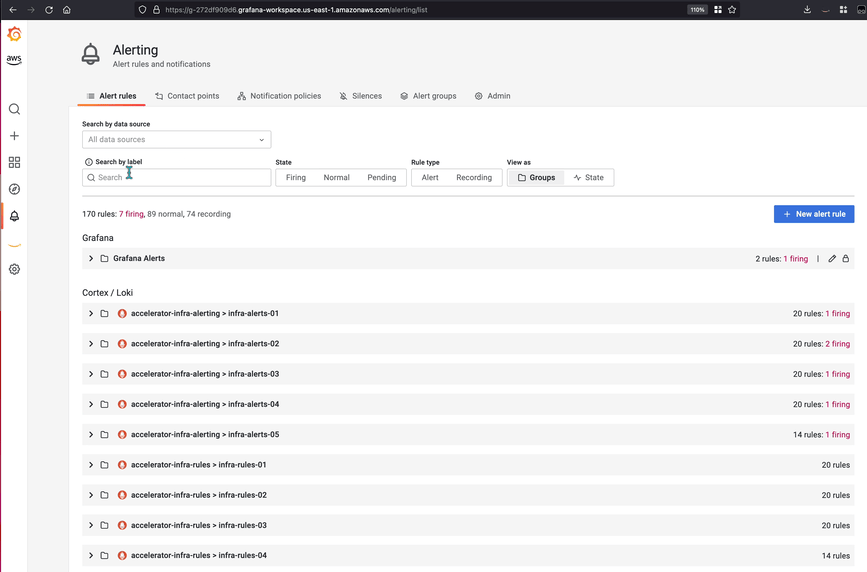Select Alert rule type filter
The image size is (867, 572).
[430, 178]
